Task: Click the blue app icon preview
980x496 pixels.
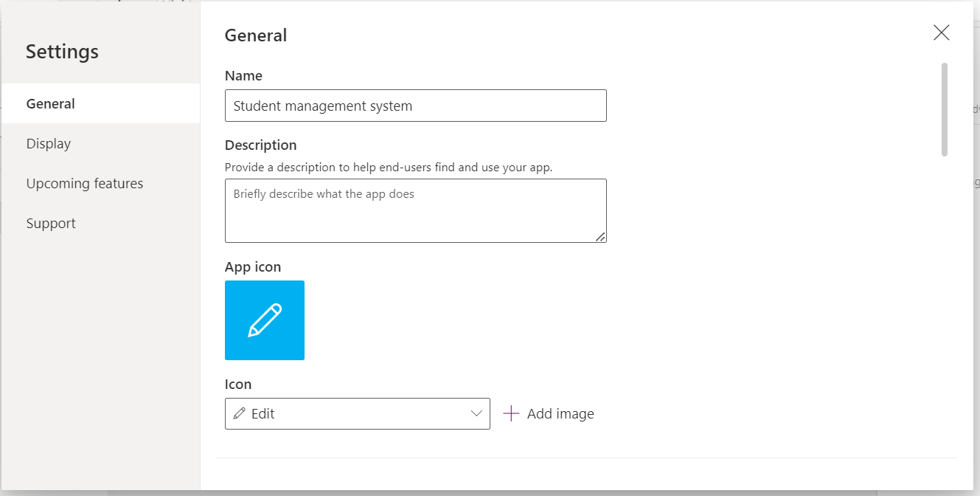Action: (265, 320)
